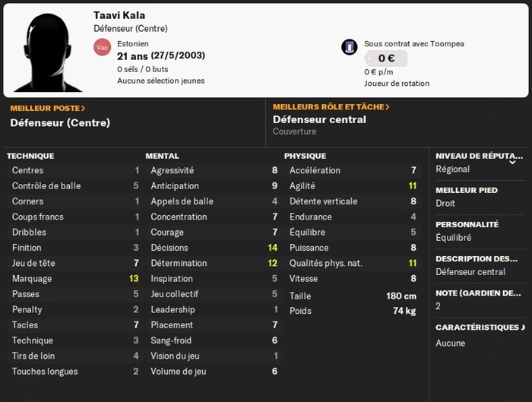Screen dimensions: 532x402
Task: Select the Mental column header
Action: (x=162, y=156)
